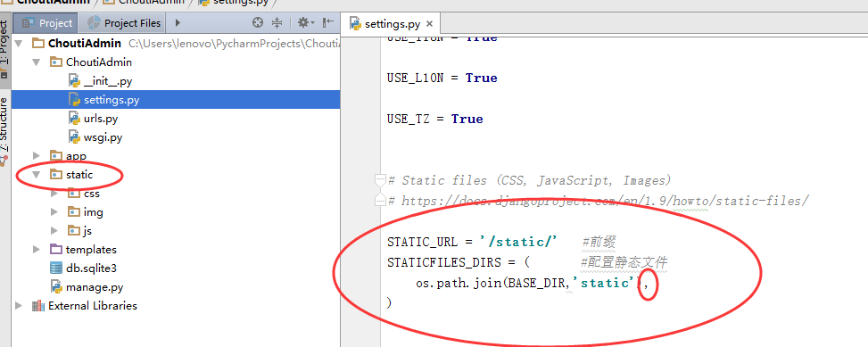Select wsgi.py in the project tree
Screen dimensions: 868x347
pos(103,136)
